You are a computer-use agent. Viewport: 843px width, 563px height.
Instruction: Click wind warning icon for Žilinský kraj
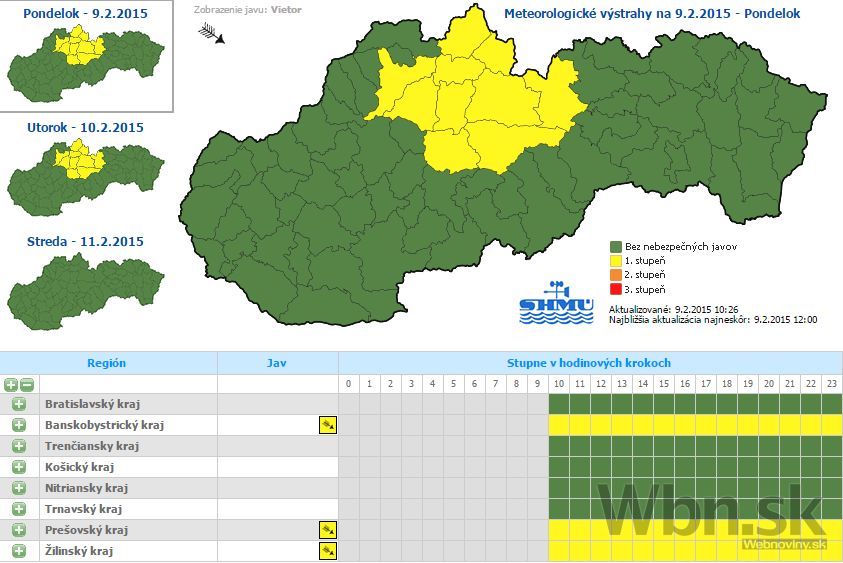point(328,551)
